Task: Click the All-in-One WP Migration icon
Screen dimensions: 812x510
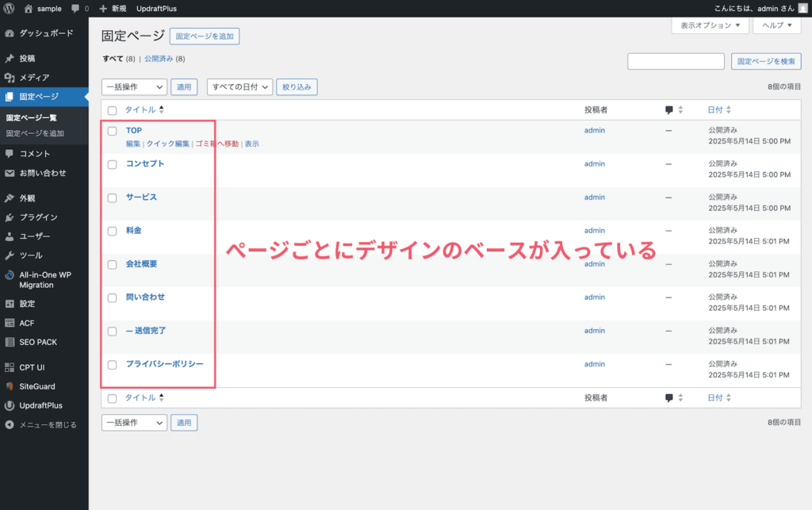Action: coord(10,275)
